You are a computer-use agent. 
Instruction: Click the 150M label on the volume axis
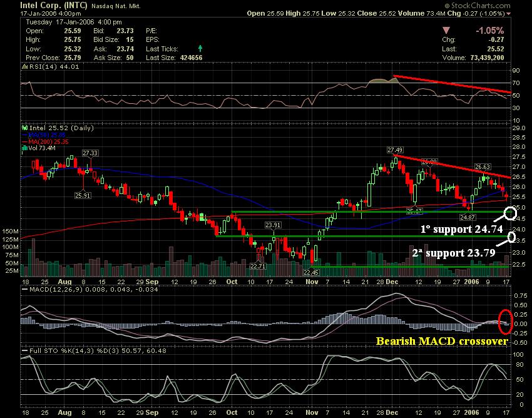pos(10,232)
